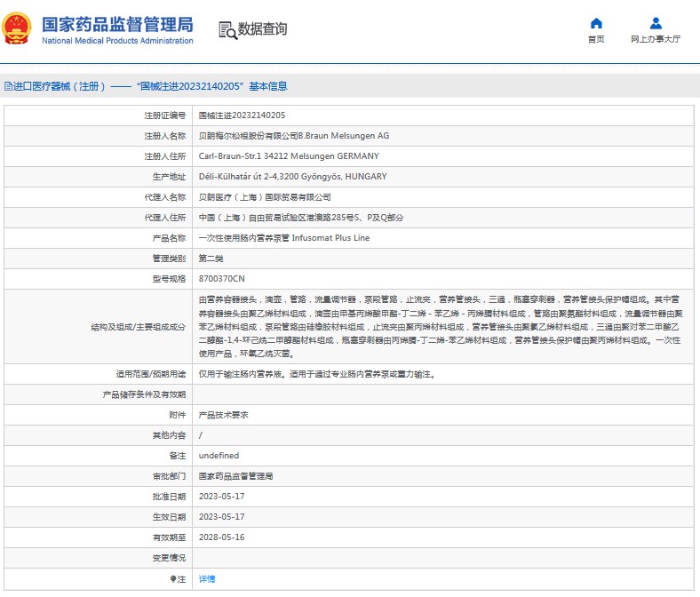This screenshot has height=597, width=700.
Task: Go to 首页 text label
Action: [596, 40]
